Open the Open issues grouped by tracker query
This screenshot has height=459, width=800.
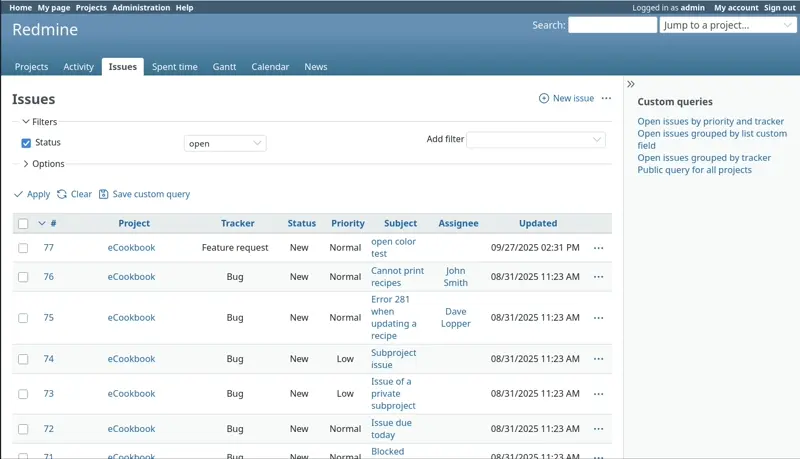click(704, 158)
